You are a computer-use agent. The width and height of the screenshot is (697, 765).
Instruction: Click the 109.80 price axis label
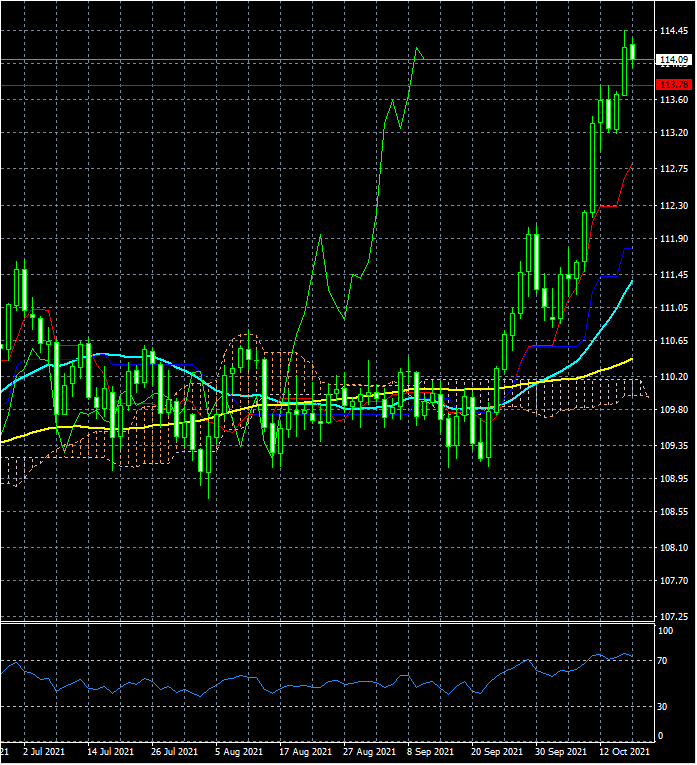(x=674, y=409)
